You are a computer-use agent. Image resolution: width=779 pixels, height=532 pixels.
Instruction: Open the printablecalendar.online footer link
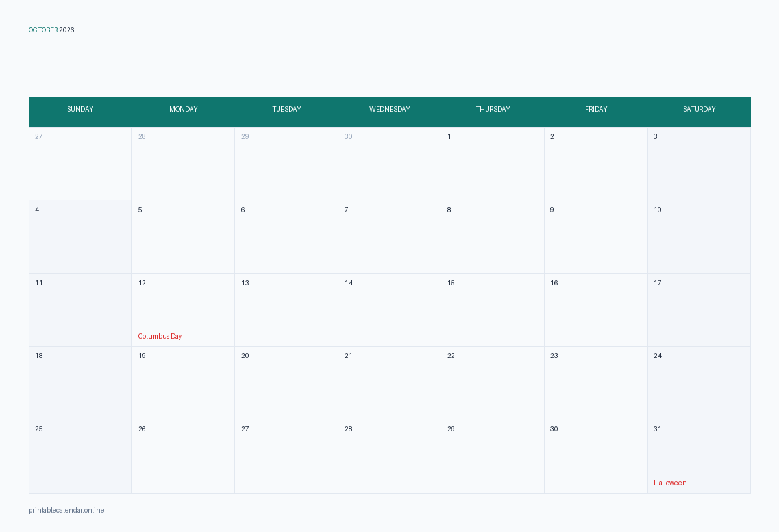pyautogui.click(x=66, y=510)
